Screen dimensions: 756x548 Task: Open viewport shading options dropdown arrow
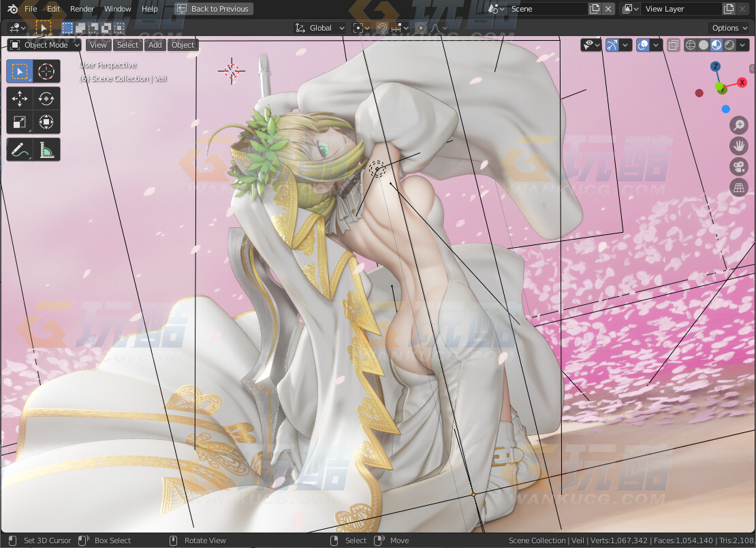(742, 45)
